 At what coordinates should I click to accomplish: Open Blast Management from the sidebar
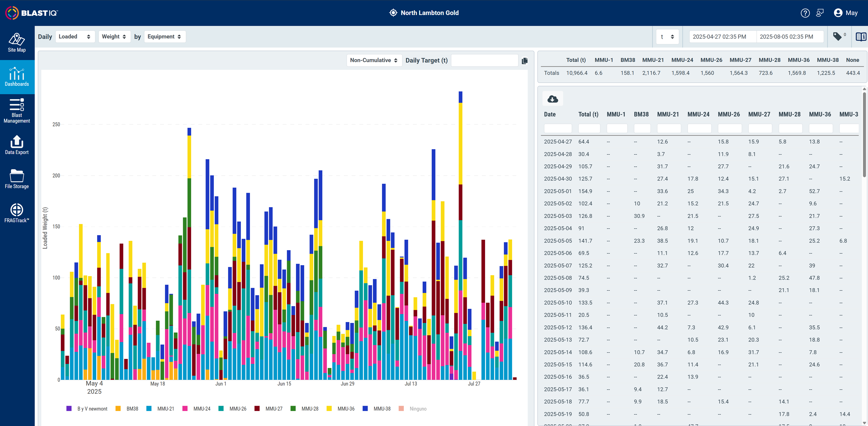click(x=17, y=111)
